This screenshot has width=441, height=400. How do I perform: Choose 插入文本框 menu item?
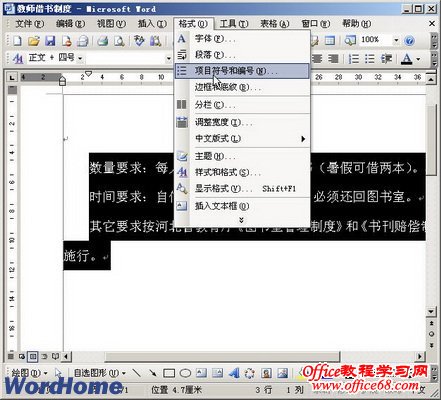coord(242,206)
